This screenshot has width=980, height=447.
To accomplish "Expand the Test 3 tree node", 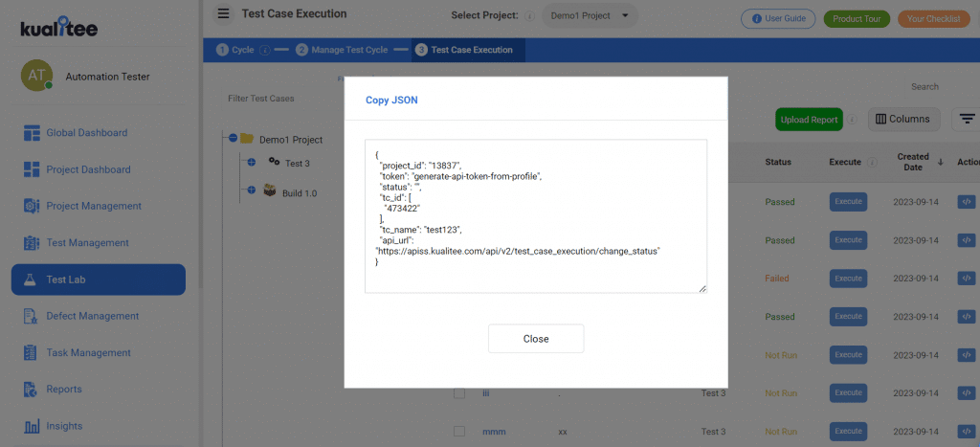I will tap(252, 163).
